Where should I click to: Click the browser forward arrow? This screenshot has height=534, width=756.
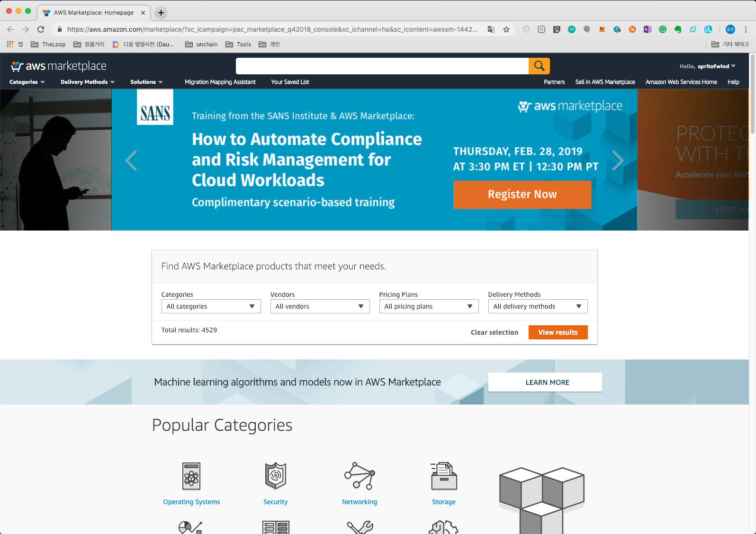click(26, 29)
